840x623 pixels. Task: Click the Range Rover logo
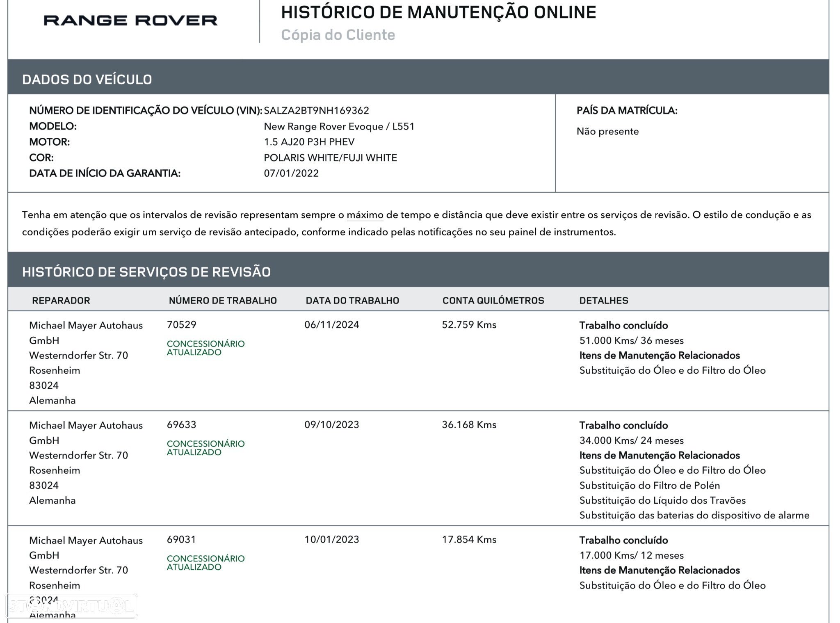click(130, 21)
